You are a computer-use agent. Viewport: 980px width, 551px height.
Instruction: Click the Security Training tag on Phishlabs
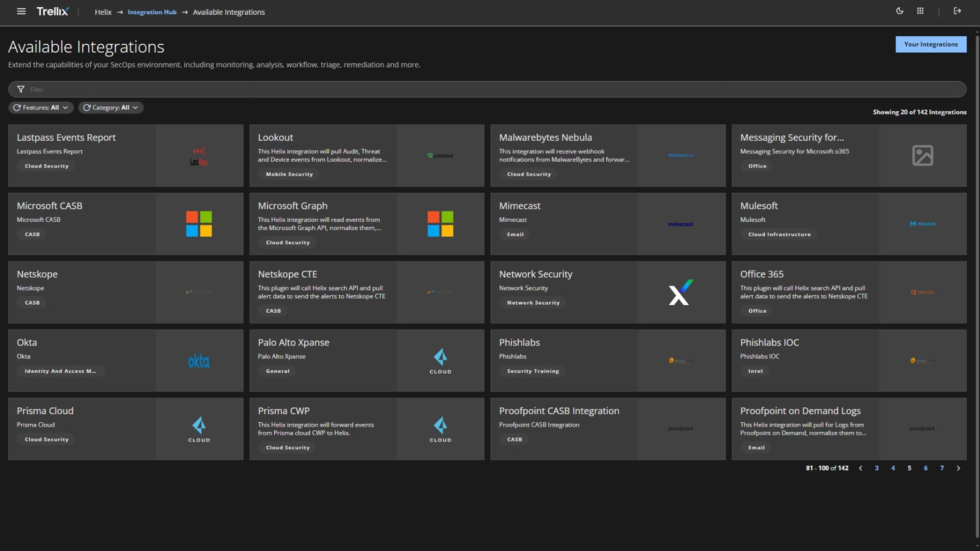coord(532,371)
